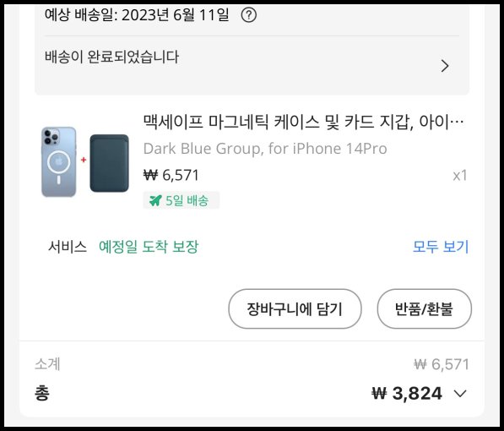Open the 예정일 도착 보장 service link
504x431 pixels.
pos(149,247)
